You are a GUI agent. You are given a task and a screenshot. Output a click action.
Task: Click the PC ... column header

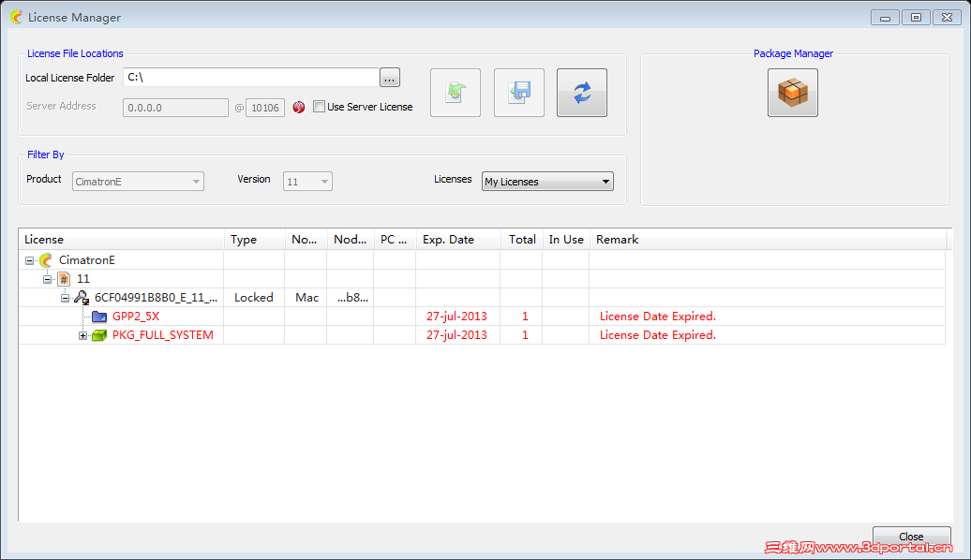pyautogui.click(x=396, y=240)
